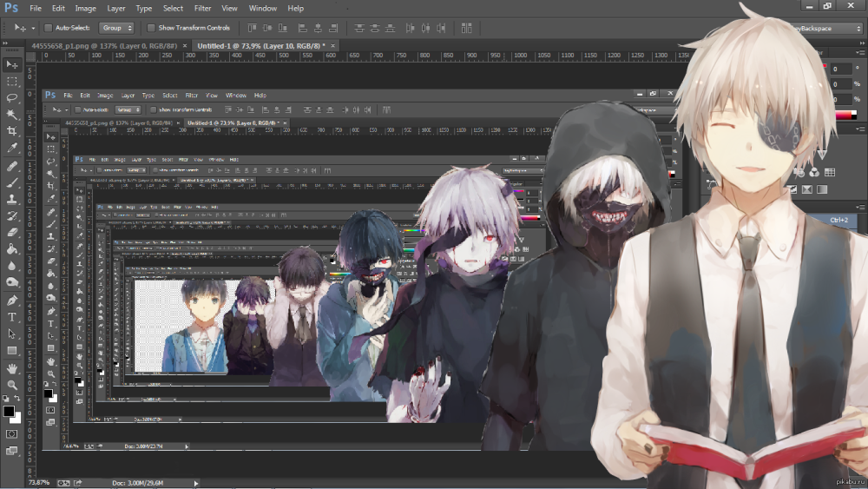Image resolution: width=868 pixels, height=489 pixels.
Task: Enable Show Transform Controls checkbox
Action: [150, 28]
